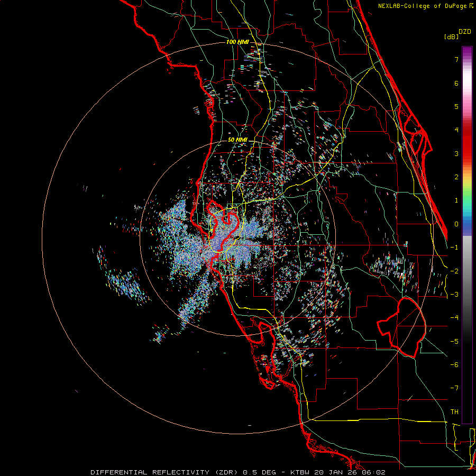Click the NEXLAB-College of DuPage label
The image size is (476, 476).
coord(423,6)
